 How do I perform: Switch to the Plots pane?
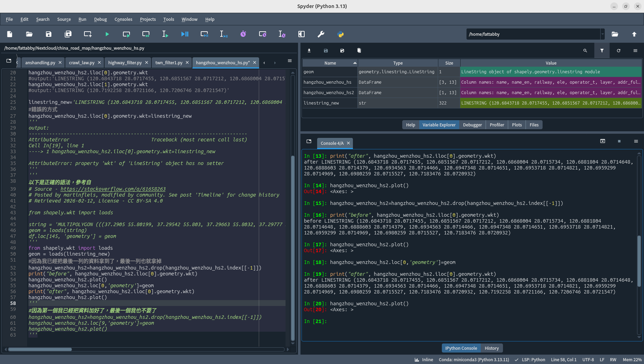pyautogui.click(x=517, y=125)
